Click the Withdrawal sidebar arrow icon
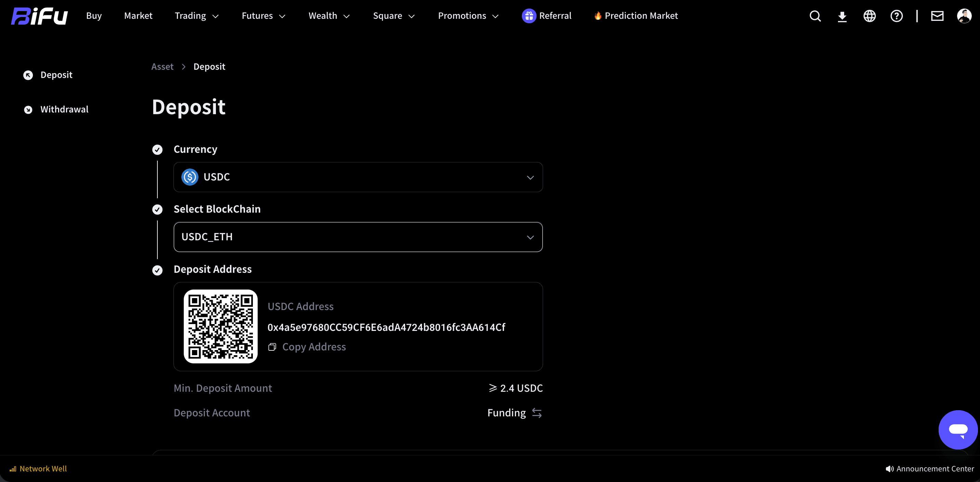 click(x=28, y=109)
